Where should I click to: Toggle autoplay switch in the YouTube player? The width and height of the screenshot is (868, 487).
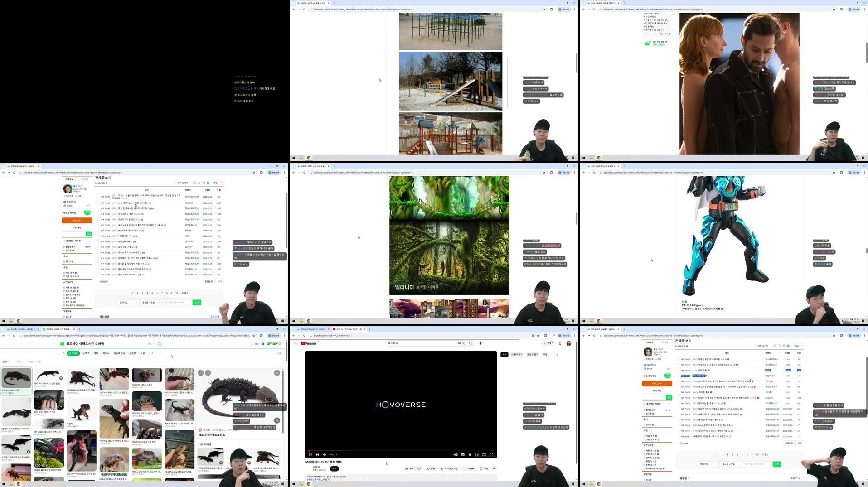455,454
